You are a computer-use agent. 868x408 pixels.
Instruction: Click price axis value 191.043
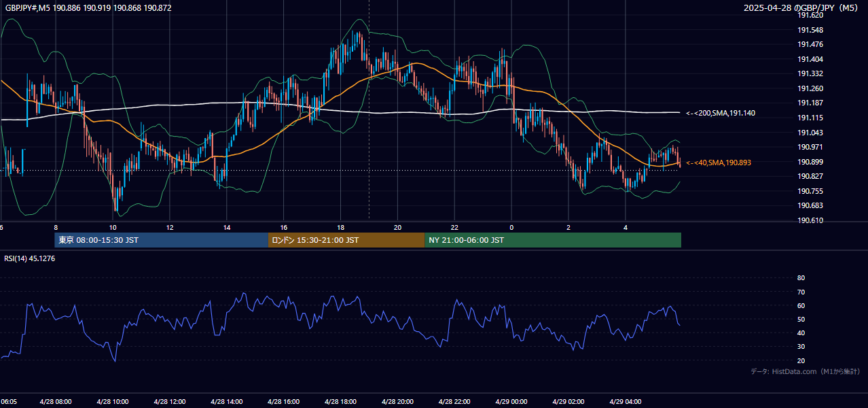pos(810,133)
